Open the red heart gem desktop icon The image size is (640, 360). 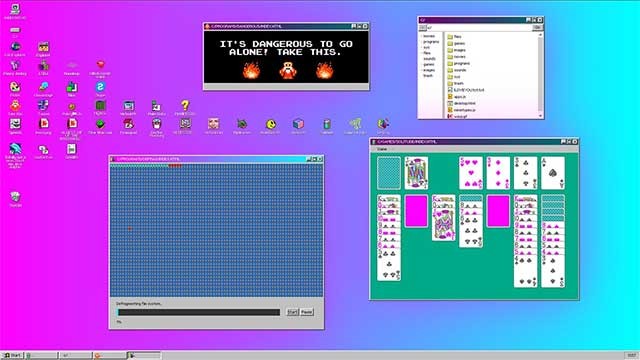[100, 64]
